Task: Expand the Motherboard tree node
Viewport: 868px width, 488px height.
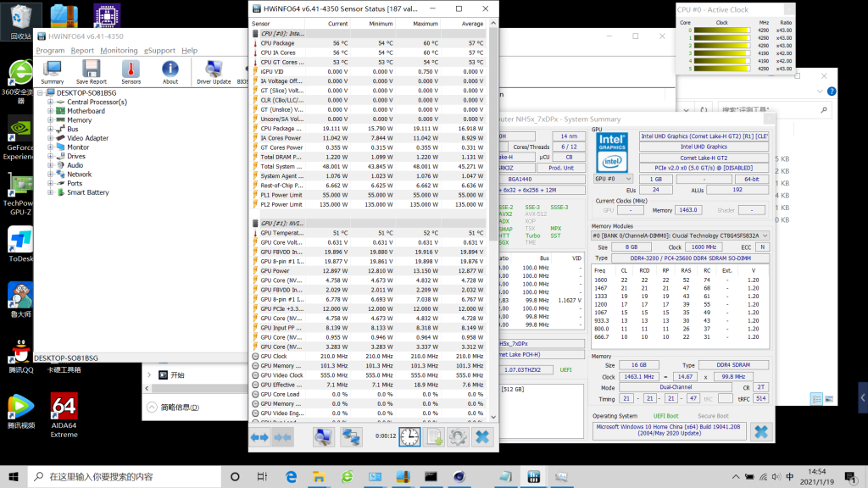Action: point(50,111)
